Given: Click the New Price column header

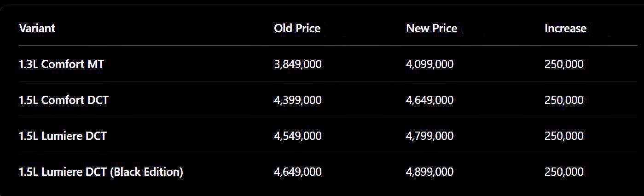Looking at the screenshot, I should 431,29.
